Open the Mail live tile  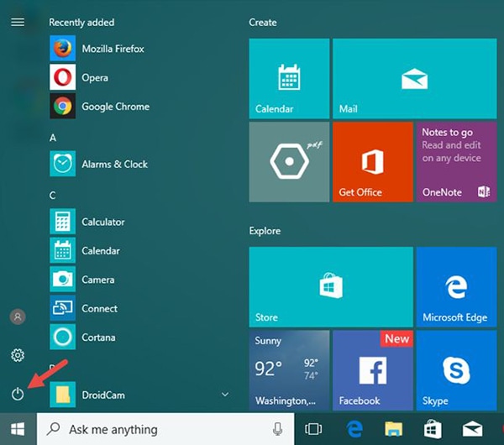[x=415, y=78]
